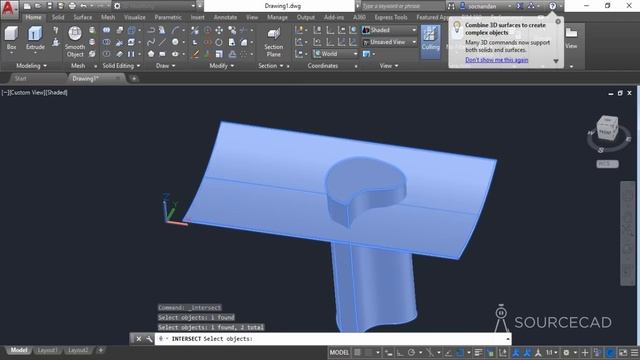The height and width of the screenshot is (360, 640).
Task: Click the ViewCube in the viewport
Action: 607,128
